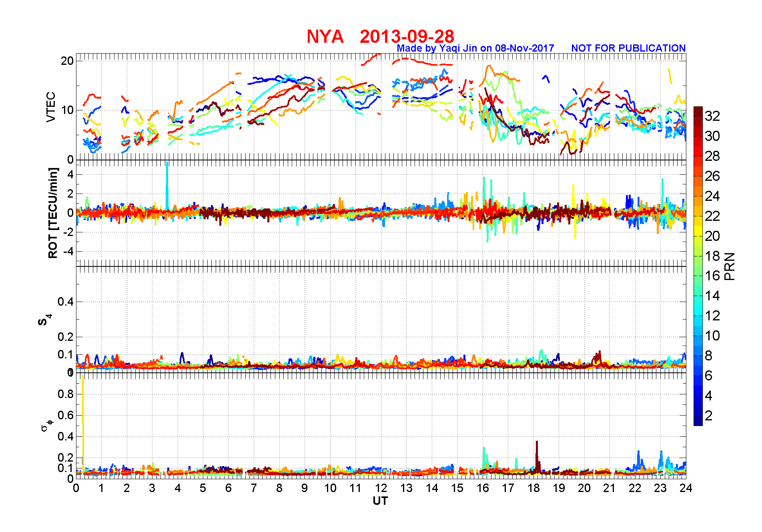Viewport: 762px width, 532px height.
Task: Click x-axis tick label 6
Action: (x=229, y=488)
